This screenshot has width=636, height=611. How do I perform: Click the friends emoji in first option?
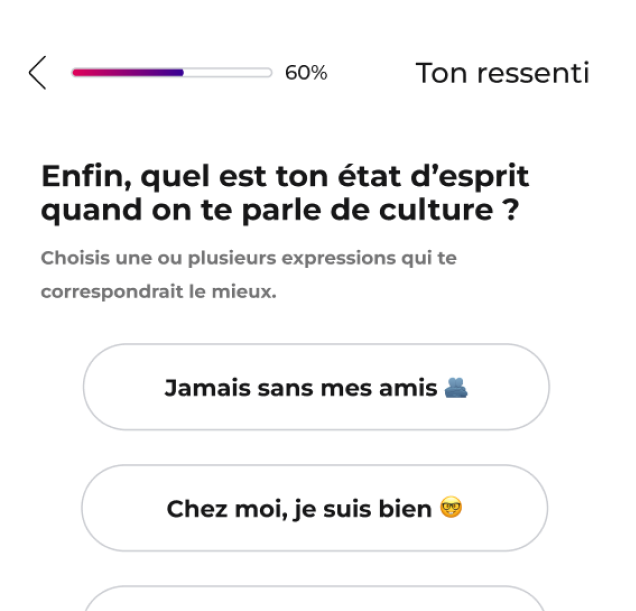click(458, 387)
